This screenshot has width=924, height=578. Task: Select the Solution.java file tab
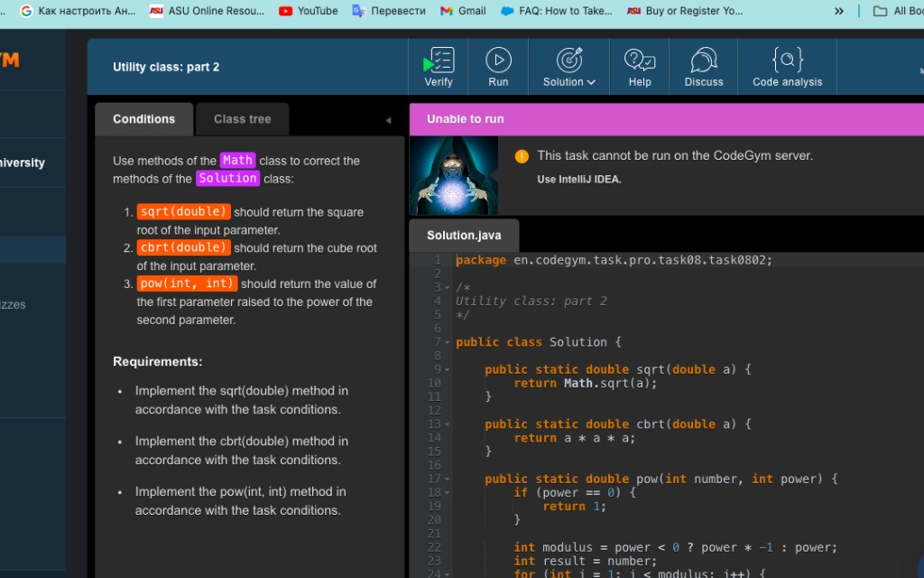464,236
